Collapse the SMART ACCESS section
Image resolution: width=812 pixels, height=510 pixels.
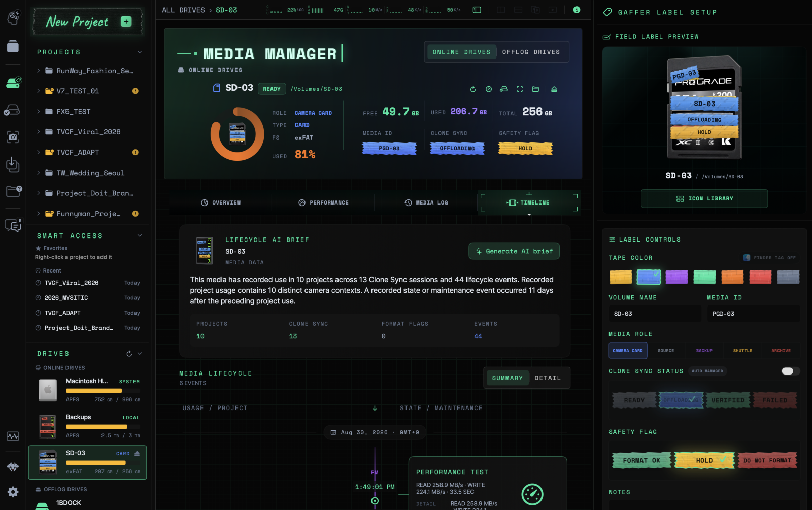(140, 236)
